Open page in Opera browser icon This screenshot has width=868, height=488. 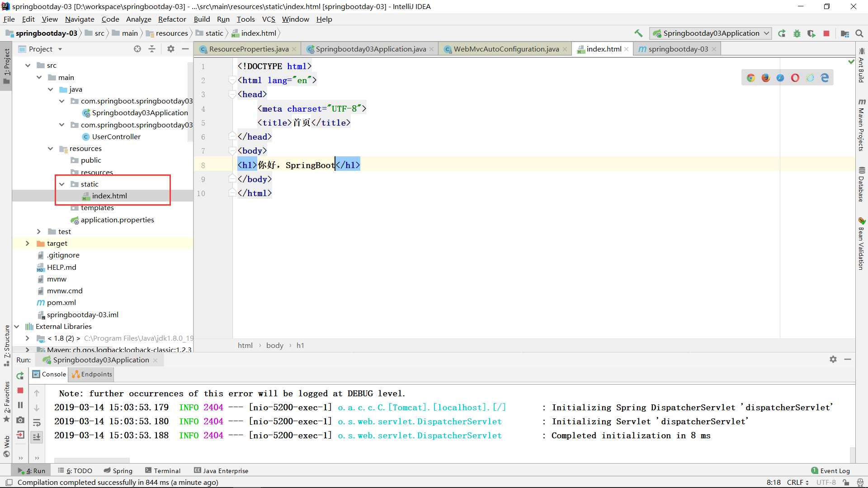(x=795, y=78)
